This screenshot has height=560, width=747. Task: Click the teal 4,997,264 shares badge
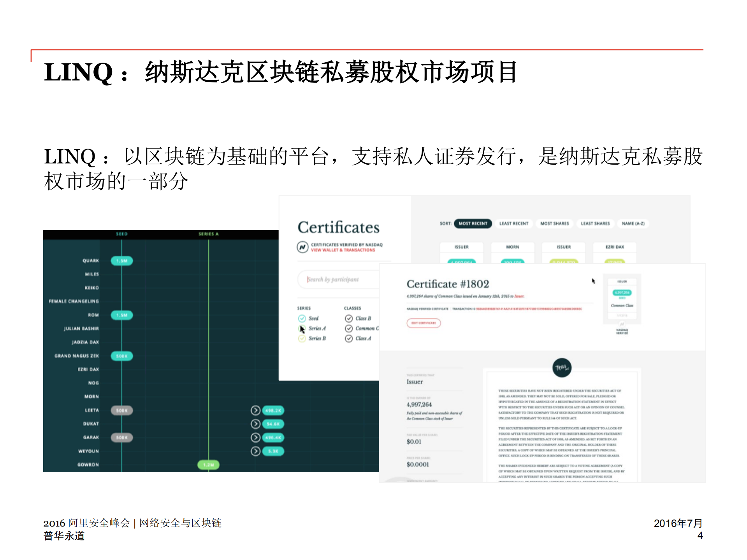622,293
